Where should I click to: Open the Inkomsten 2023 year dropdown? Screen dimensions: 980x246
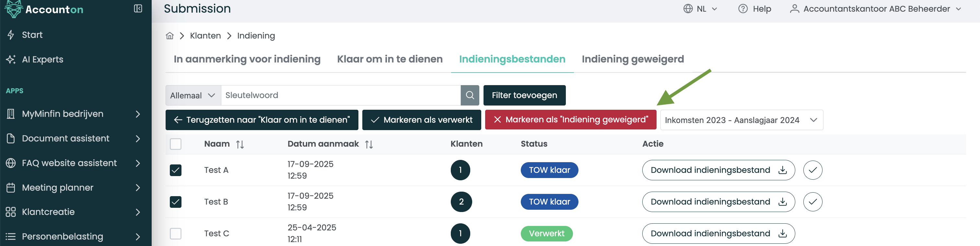pyautogui.click(x=741, y=120)
